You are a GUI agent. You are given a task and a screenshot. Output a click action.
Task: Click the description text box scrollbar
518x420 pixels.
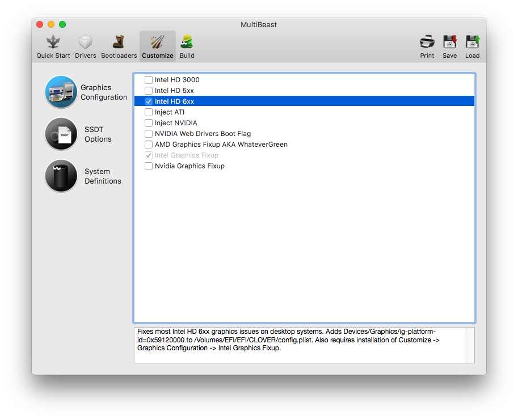[470, 345]
